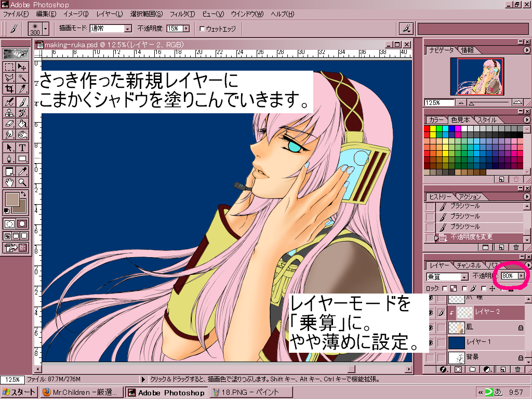Select the Magic Wand tool
Screen dimensions: 532x399
pyautogui.click(x=22, y=78)
